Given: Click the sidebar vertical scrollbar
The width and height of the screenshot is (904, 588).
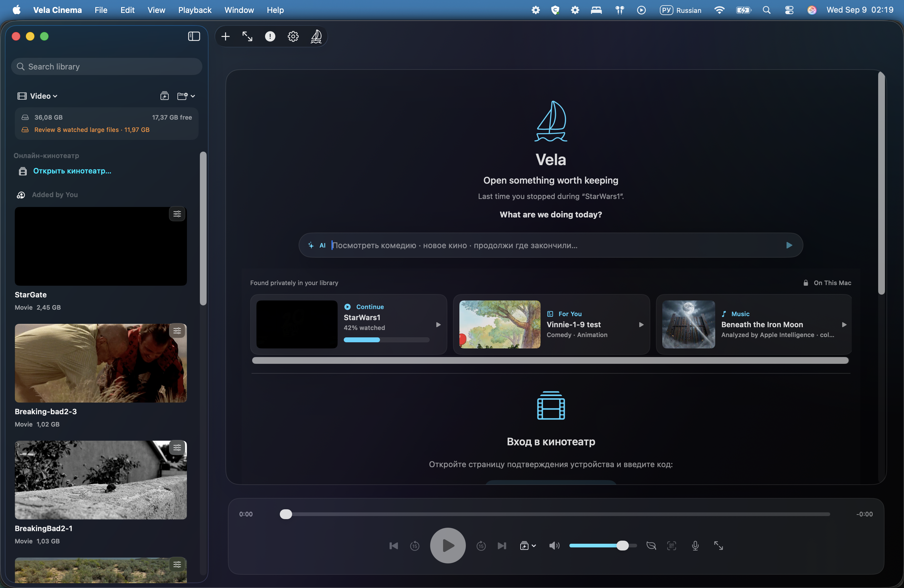Looking at the screenshot, I should pos(203,228).
